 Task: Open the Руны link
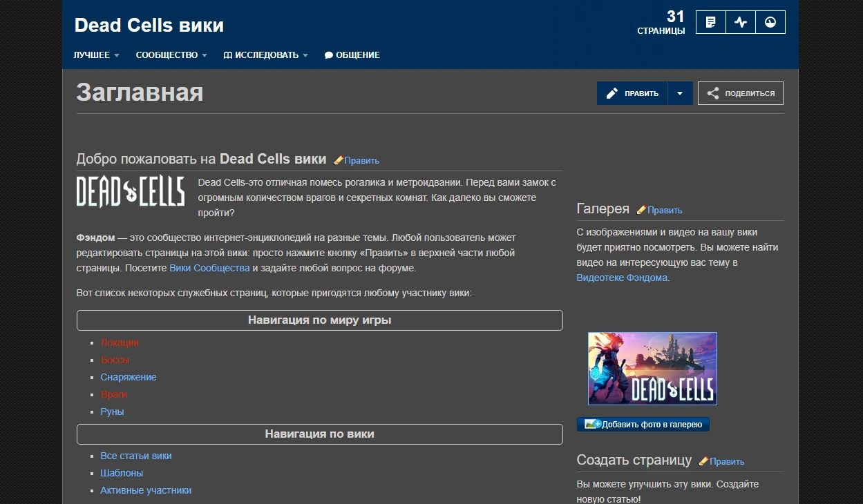click(112, 411)
